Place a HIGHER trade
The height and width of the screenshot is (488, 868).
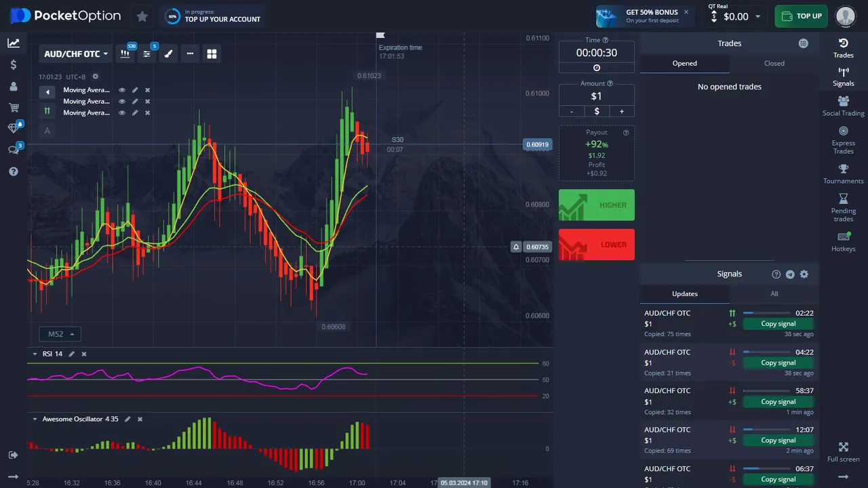pyautogui.click(x=597, y=205)
